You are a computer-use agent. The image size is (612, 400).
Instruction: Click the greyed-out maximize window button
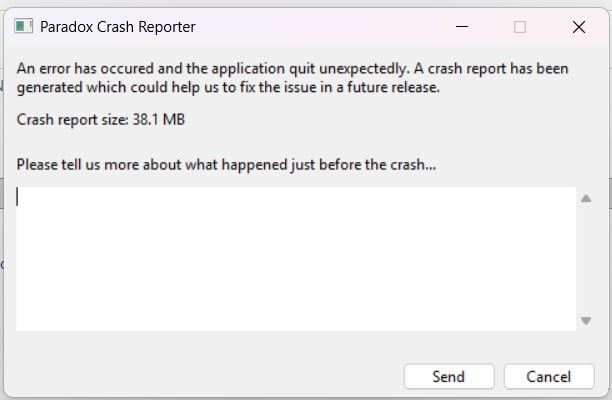tap(520, 27)
